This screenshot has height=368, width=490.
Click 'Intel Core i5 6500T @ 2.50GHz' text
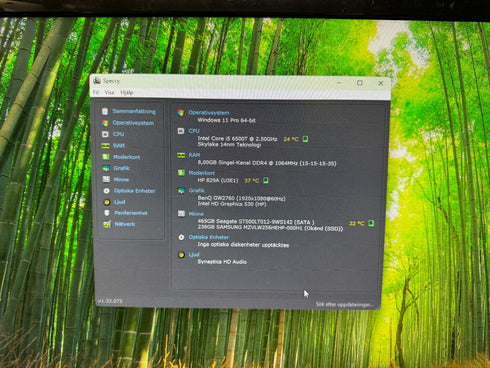237,139
